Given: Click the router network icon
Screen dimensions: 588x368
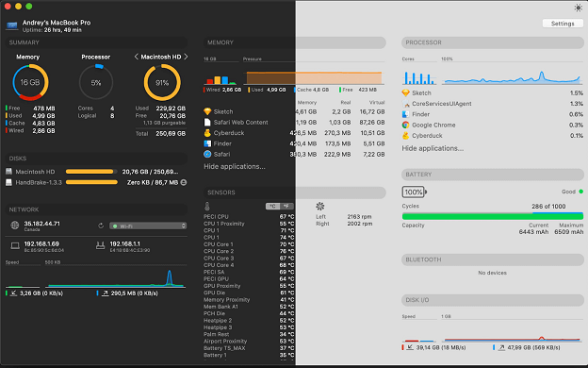Looking at the screenshot, I should [x=100, y=246].
